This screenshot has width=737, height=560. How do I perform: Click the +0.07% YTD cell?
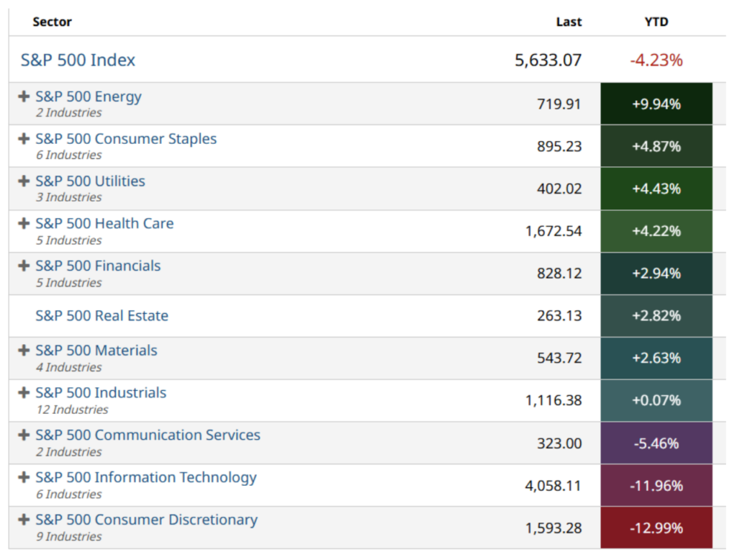click(x=656, y=400)
